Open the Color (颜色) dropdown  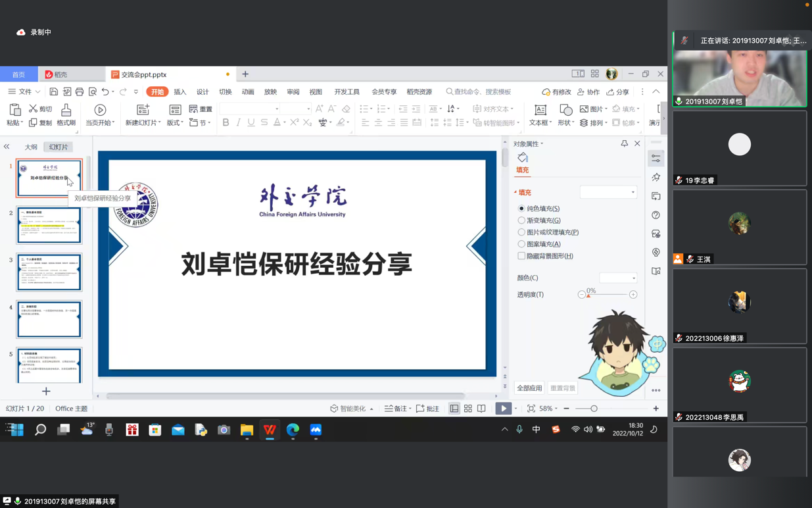click(x=618, y=278)
